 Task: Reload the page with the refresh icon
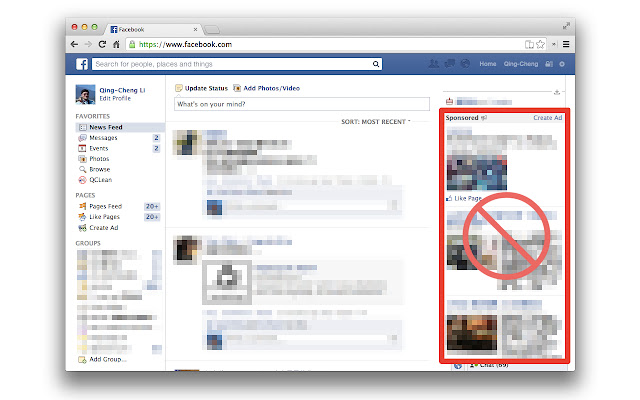coord(102,44)
